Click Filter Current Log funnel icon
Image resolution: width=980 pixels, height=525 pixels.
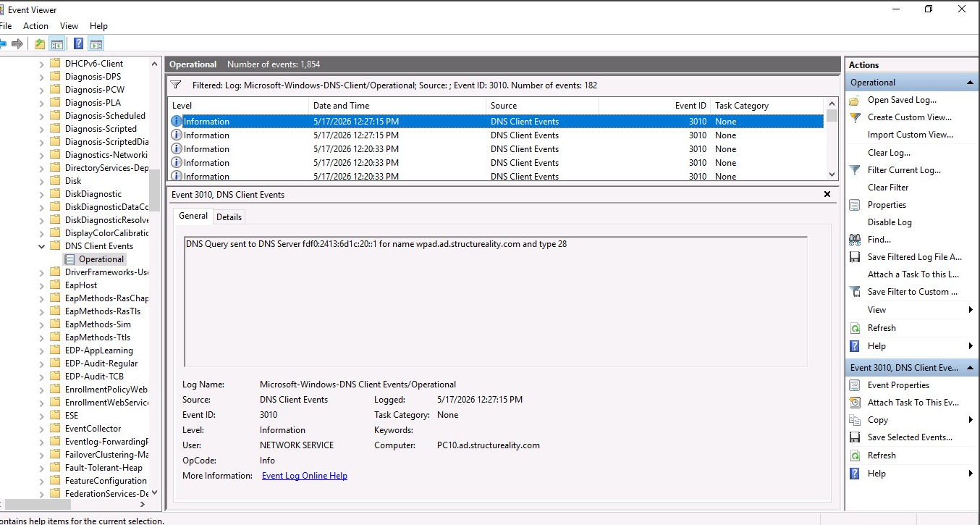[x=855, y=170]
